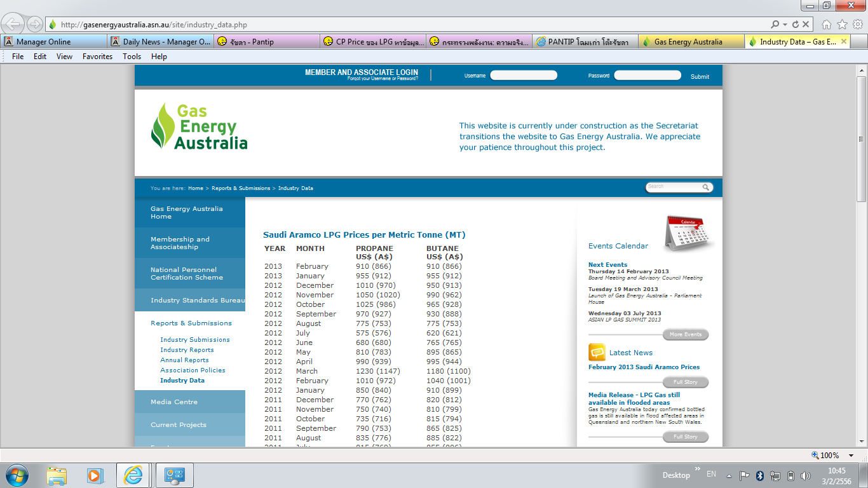
Task: Click the Submit login button
Action: [700, 76]
